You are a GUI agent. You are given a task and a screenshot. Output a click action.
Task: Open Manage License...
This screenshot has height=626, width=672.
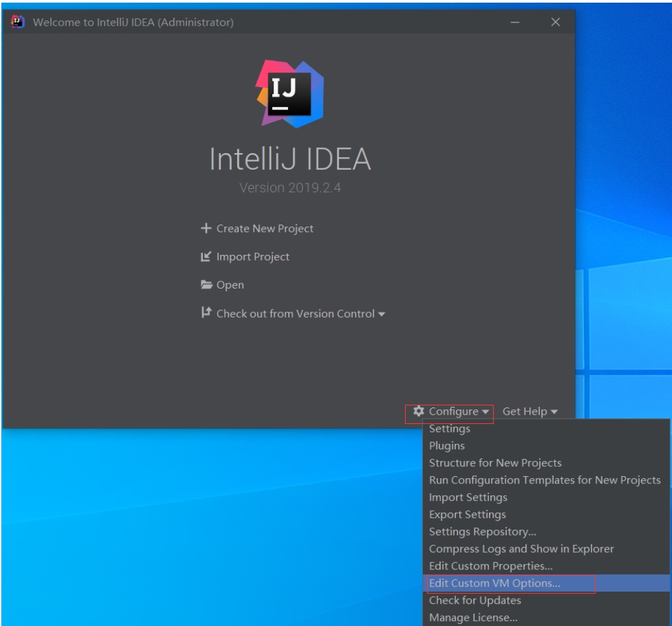coord(546,617)
